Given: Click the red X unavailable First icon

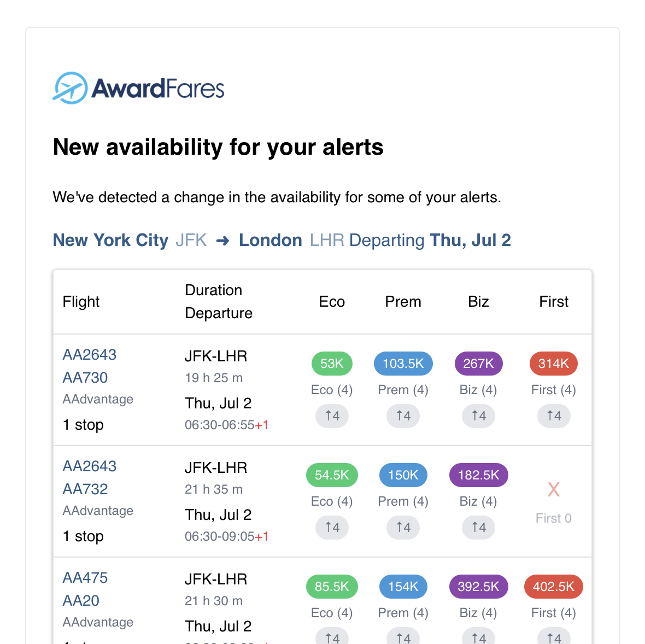Looking at the screenshot, I should point(554,489).
